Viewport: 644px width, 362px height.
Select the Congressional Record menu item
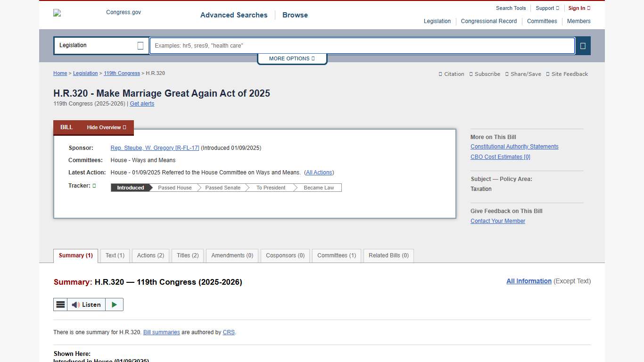pyautogui.click(x=489, y=21)
